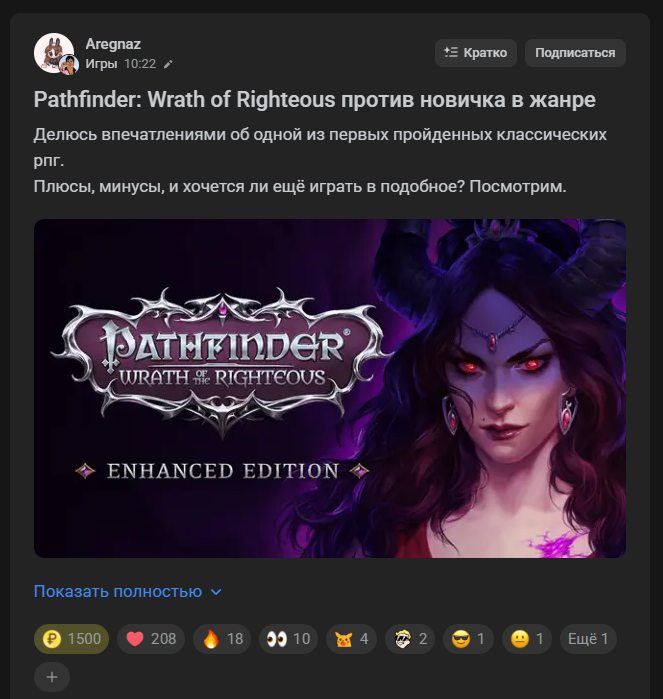Open Aregnaz author avatar
Screen dimensions: 663x699
(54, 53)
